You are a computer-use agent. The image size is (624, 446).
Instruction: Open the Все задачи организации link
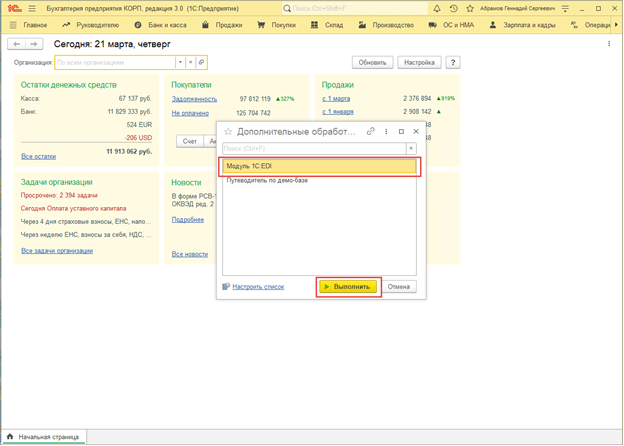coord(57,251)
